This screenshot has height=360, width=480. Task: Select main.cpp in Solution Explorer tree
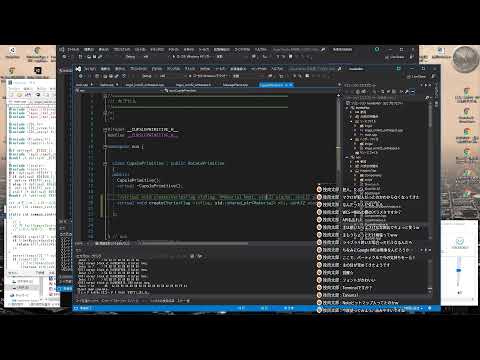pos(371,135)
